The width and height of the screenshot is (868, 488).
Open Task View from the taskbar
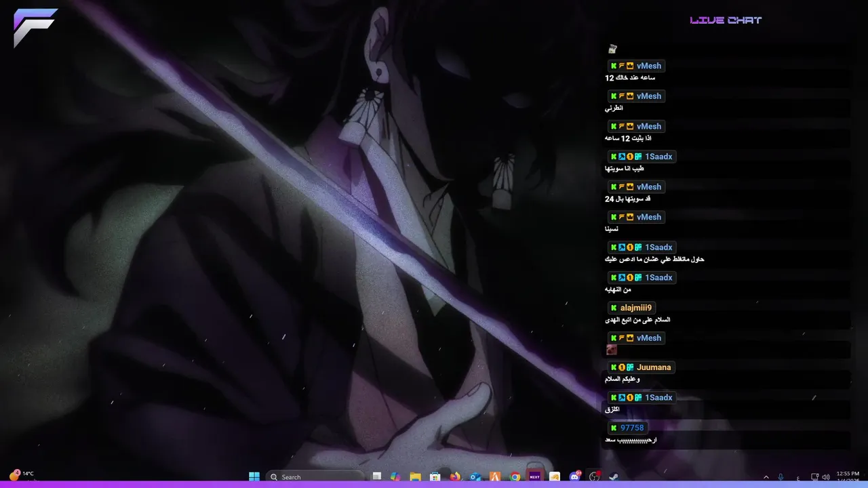click(x=377, y=476)
